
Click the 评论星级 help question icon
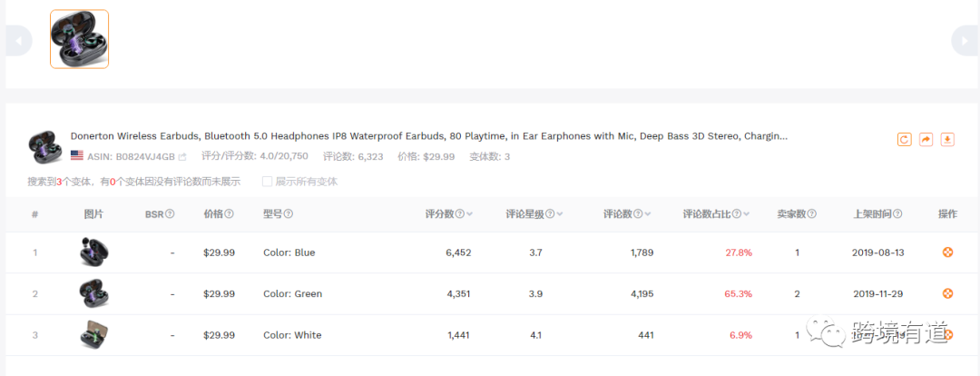tap(550, 214)
